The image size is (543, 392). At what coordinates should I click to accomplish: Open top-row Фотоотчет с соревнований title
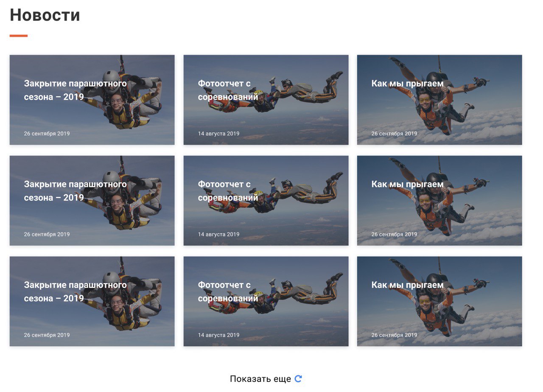228,90
